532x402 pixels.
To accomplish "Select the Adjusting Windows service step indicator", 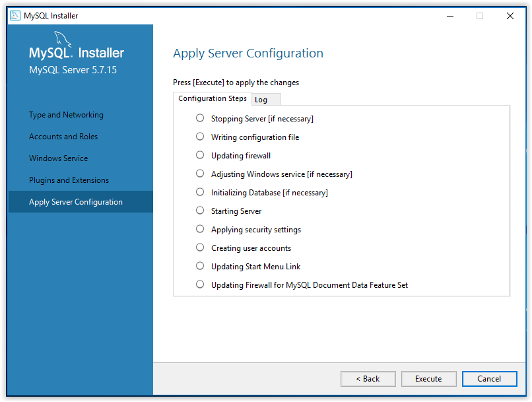I will point(200,174).
